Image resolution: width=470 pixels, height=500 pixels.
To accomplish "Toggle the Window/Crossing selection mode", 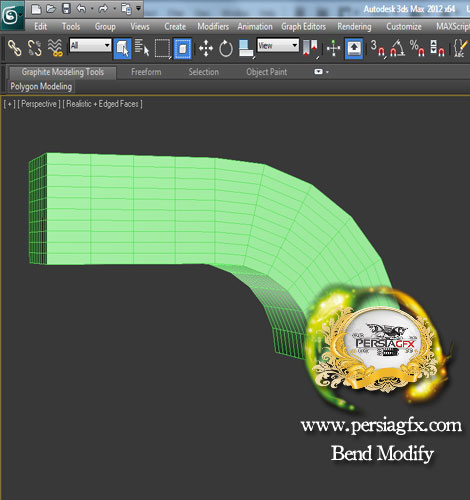I will tap(182, 49).
